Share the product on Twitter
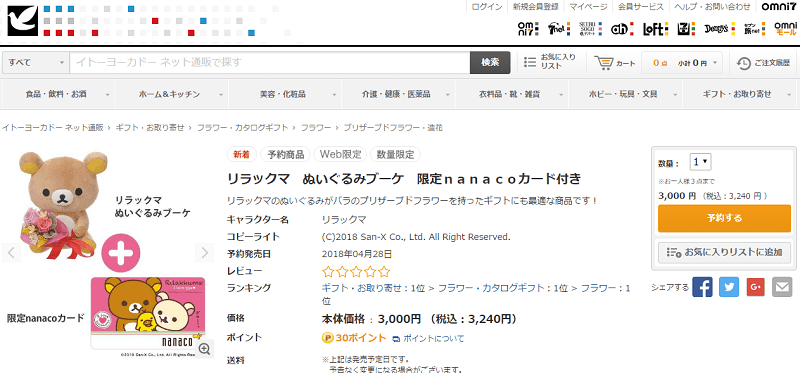The height and width of the screenshot is (373, 800). (x=729, y=287)
